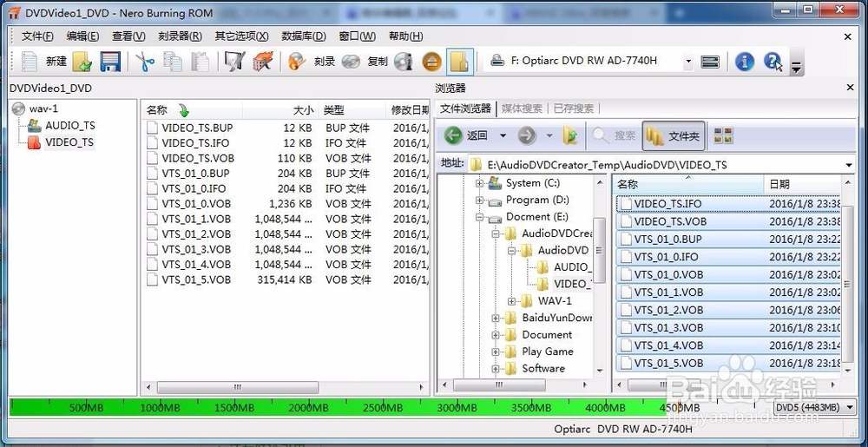Expand the Play Game folder node
Viewport: 868px width, 447px height.
(496, 352)
